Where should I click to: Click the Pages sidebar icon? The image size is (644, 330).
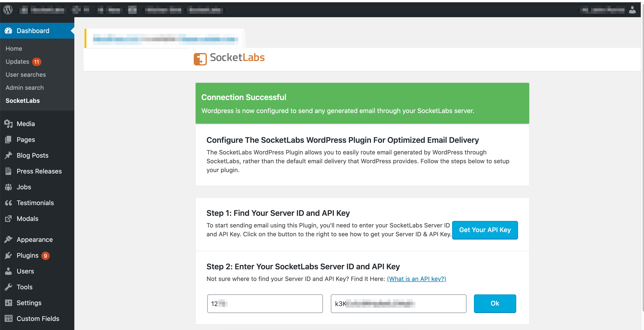click(x=8, y=140)
